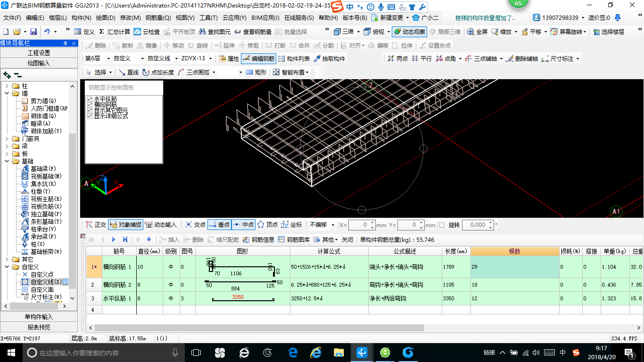Image resolution: width=644 pixels, height=362 pixels.
Task: Open the 工具(T) menu
Action: [208, 18]
